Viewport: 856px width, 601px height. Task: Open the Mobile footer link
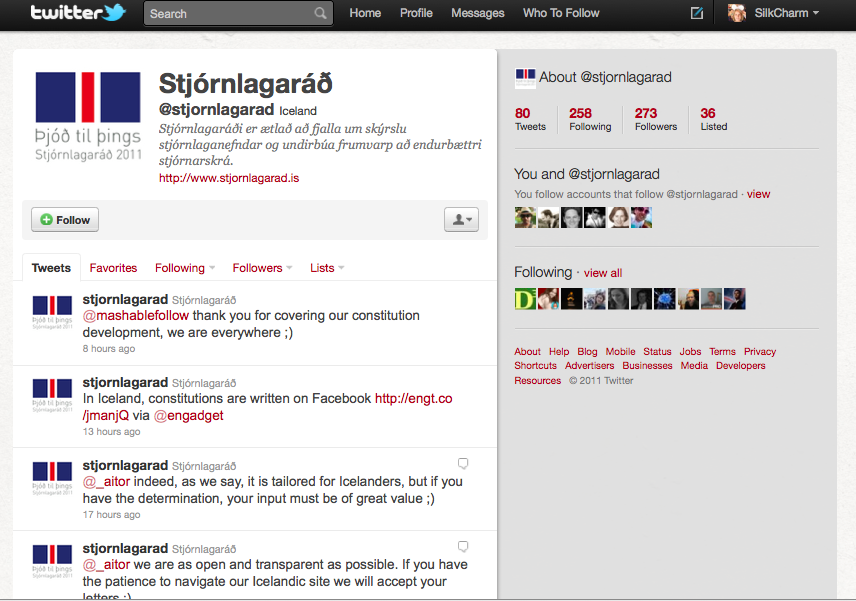click(620, 352)
